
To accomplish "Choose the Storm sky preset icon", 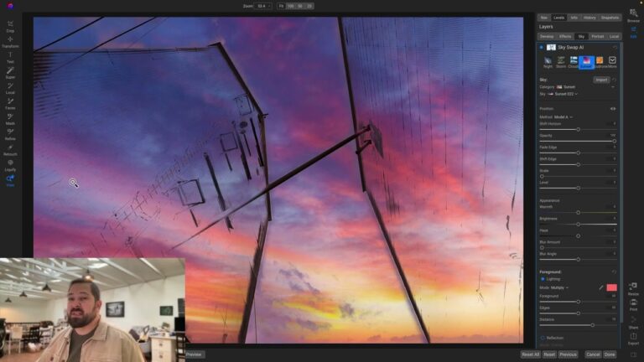I will pyautogui.click(x=561, y=62).
